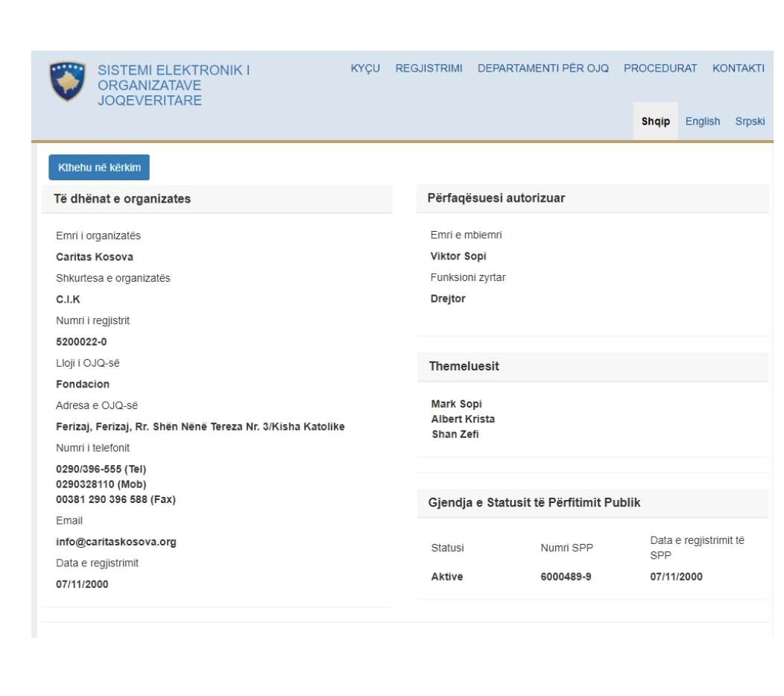
Task: Click the Funksioni zyrtar label
Action: pyautogui.click(x=468, y=277)
